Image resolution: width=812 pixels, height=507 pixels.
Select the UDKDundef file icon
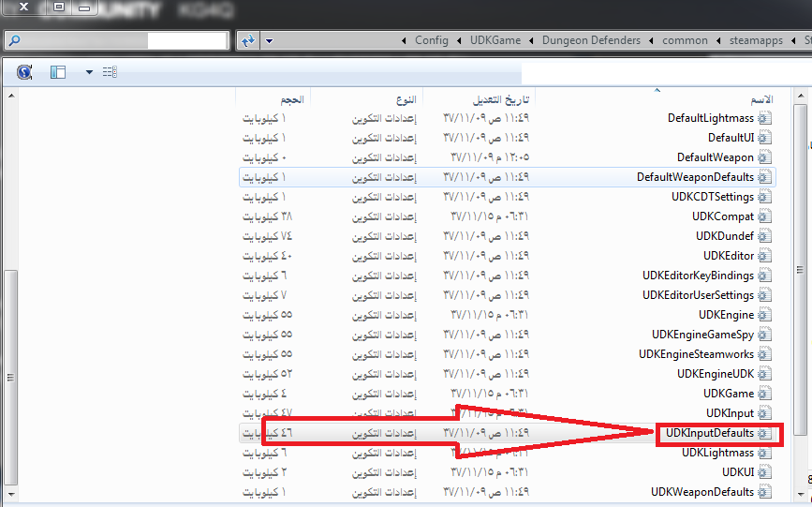(x=764, y=236)
